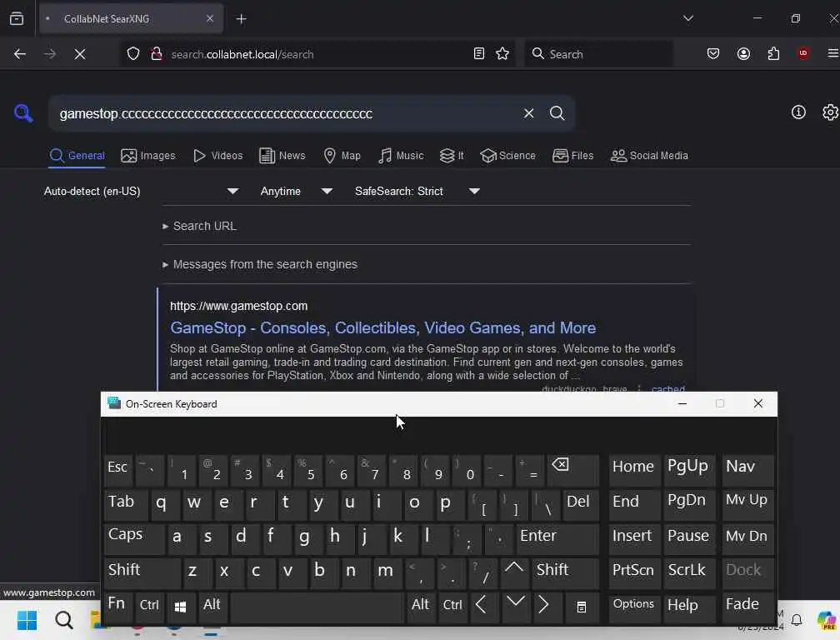Click the backspace key on On-Screen Keyboard

pyautogui.click(x=572, y=470)
